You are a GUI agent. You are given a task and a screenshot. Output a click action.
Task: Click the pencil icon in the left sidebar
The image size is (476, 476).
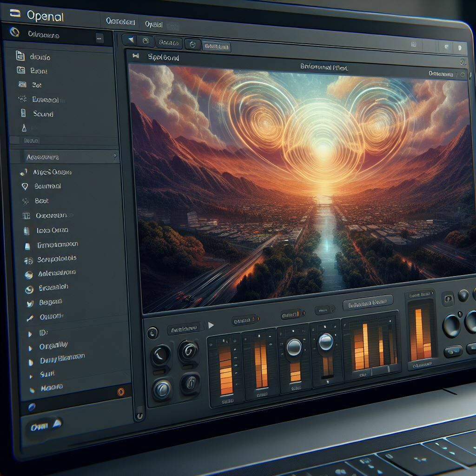tap(30, 318)
